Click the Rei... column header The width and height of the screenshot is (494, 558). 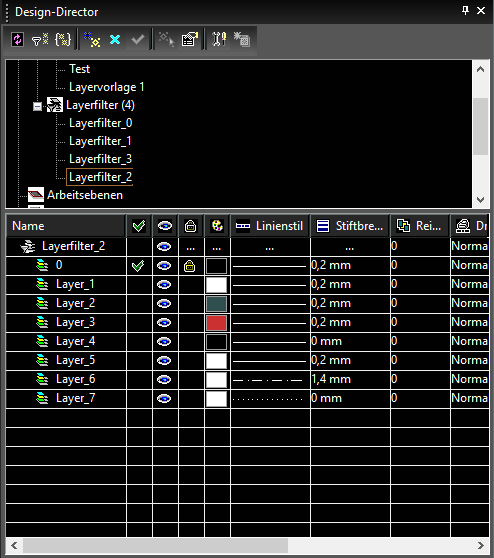point(420,226)
